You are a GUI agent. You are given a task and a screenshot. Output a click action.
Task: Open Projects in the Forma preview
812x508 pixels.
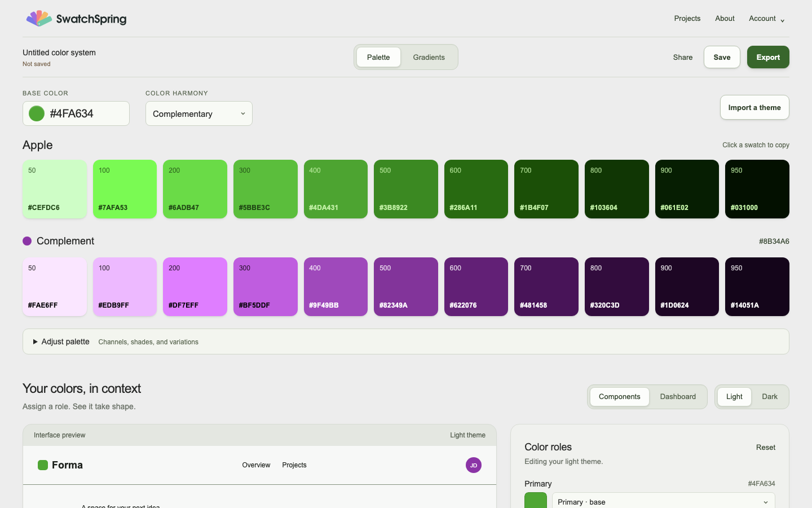point(294,465)
